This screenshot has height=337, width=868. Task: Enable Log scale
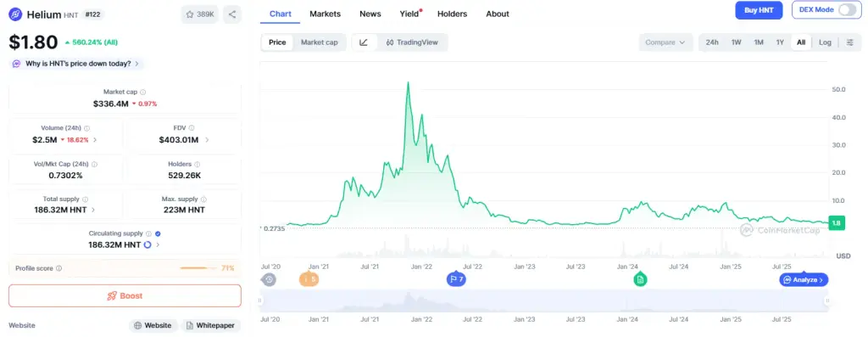coord(825,42)
